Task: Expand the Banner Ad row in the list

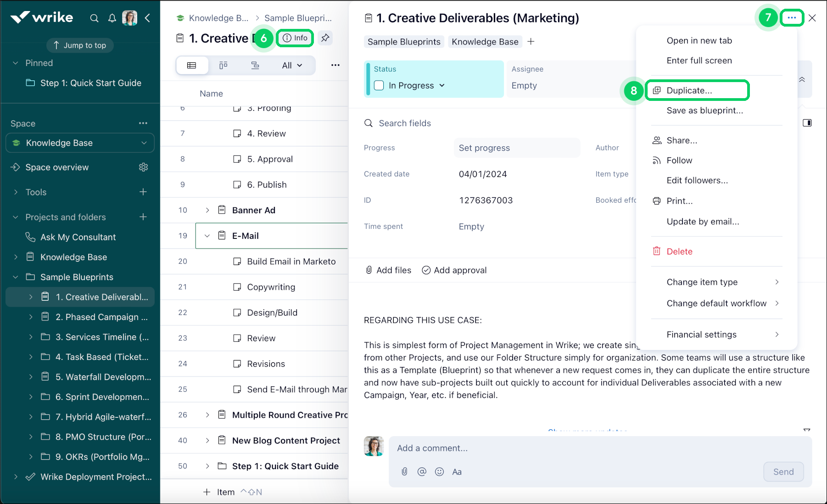Action: (x=207, y=210)
